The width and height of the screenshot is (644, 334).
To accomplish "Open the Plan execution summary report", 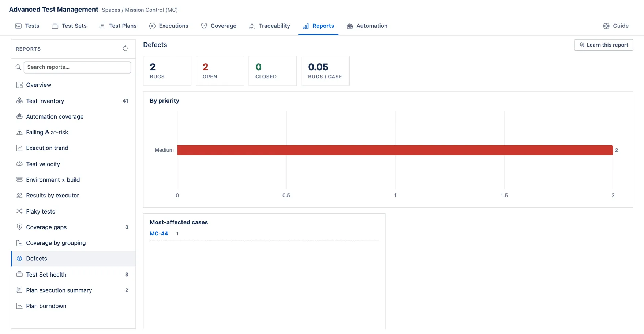I will (74, 290).
